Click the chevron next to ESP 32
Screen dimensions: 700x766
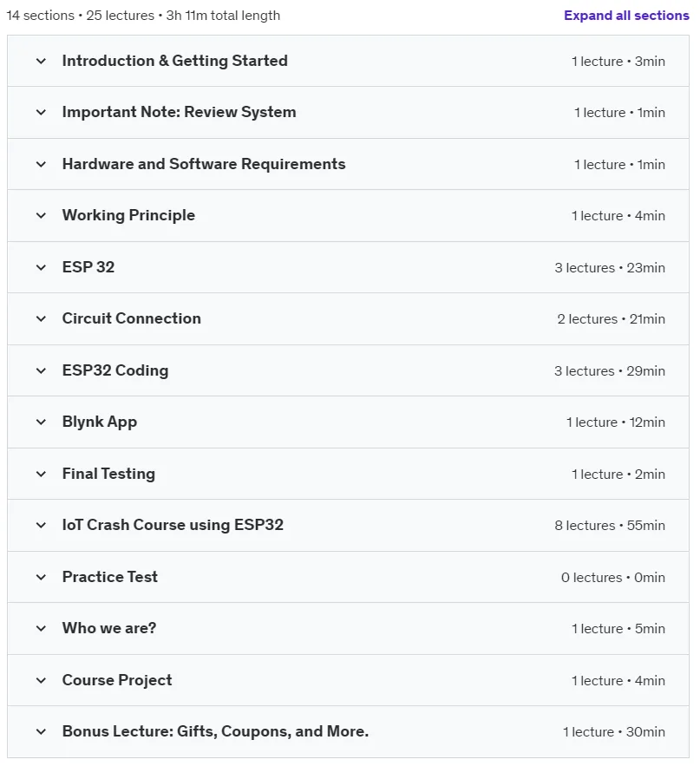point(41,267)
